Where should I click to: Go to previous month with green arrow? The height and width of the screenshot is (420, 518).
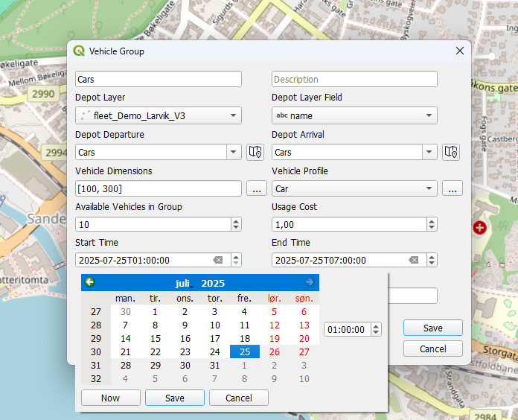pyautogui.click(x=90, y=282)
